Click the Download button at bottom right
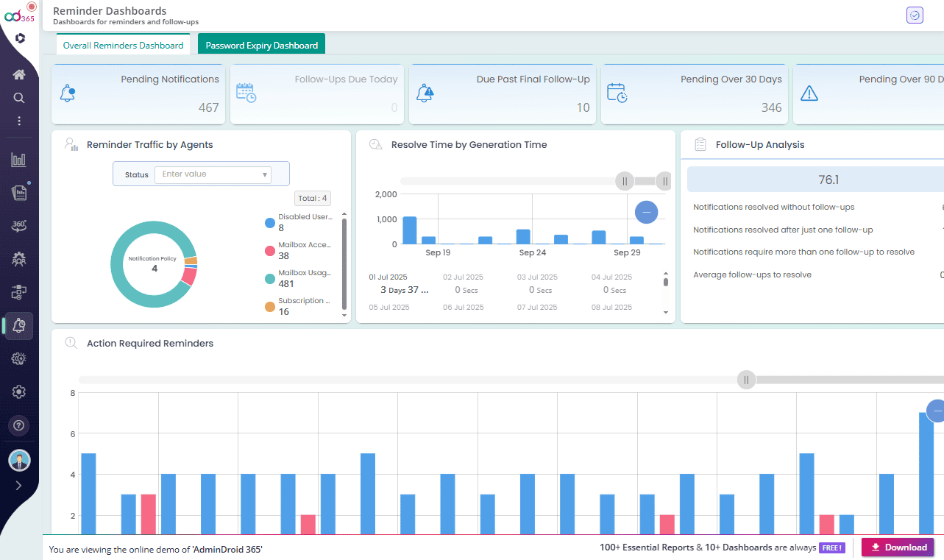944x560 pixels. pos(897,547)
